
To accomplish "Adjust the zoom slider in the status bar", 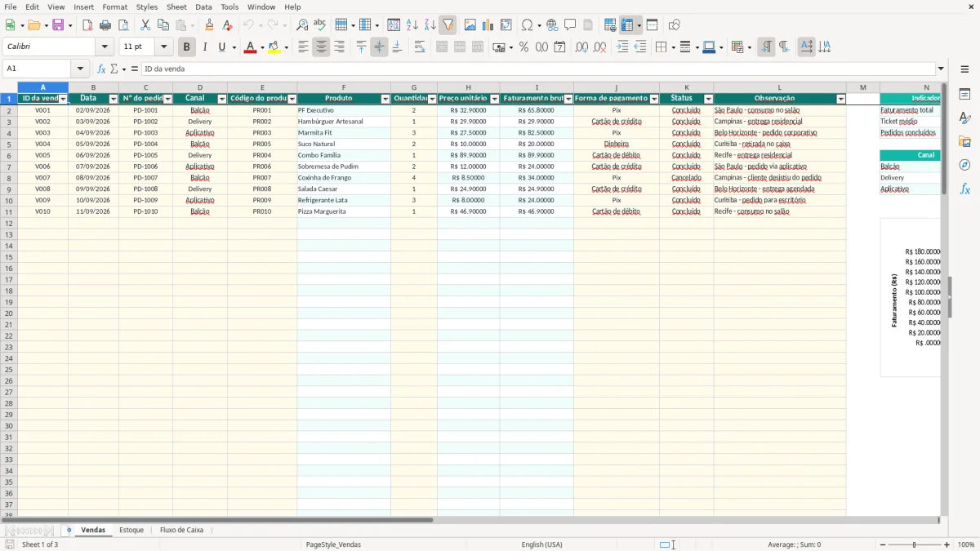I will [915, 544].
